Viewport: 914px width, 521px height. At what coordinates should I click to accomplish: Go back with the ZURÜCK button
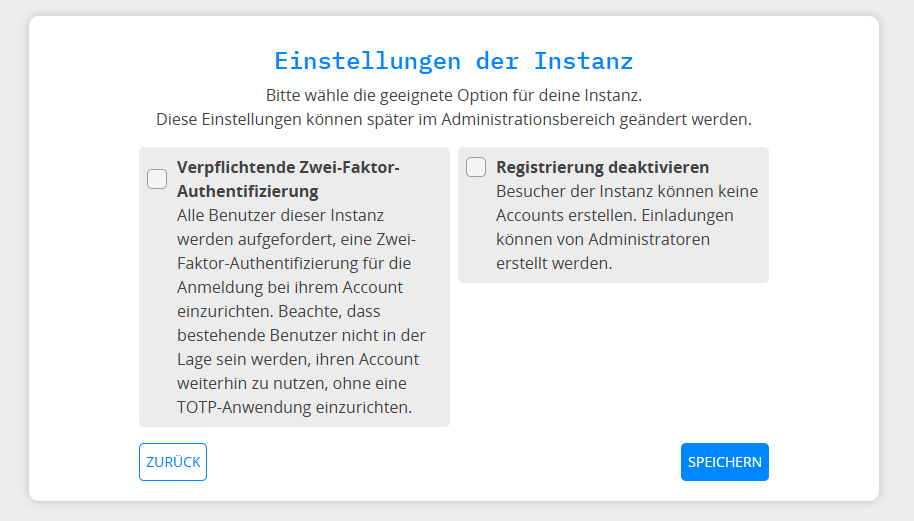173,462
